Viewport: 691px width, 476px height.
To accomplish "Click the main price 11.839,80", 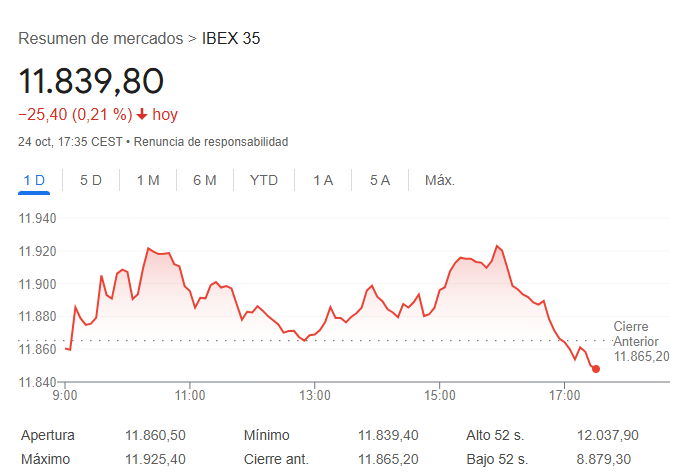I will tap(91, 82).
